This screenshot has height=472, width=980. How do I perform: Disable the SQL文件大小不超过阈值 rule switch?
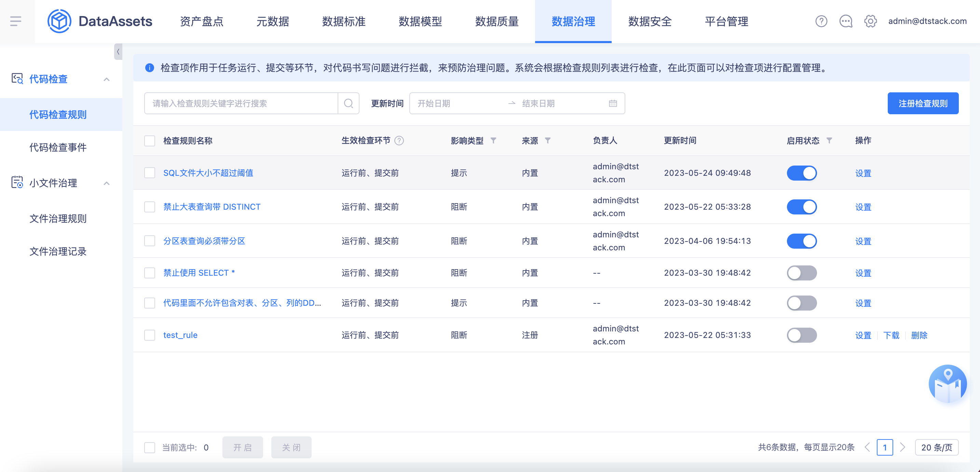tap(802, 173)
